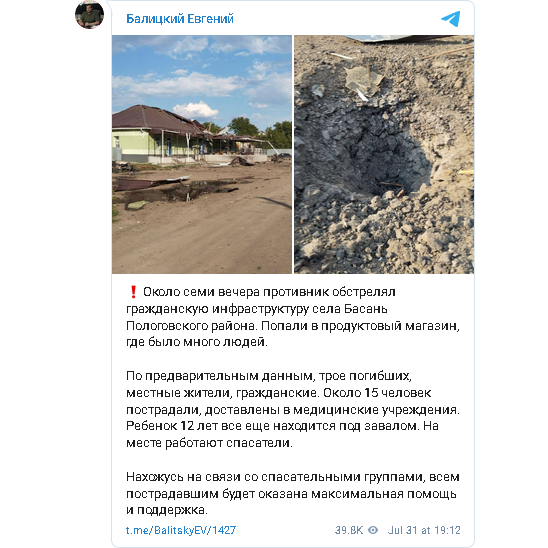The width and height of the screenshot is (548, 548).
Task: Click the 39.8K view count
Action: [x=349, y=530]
